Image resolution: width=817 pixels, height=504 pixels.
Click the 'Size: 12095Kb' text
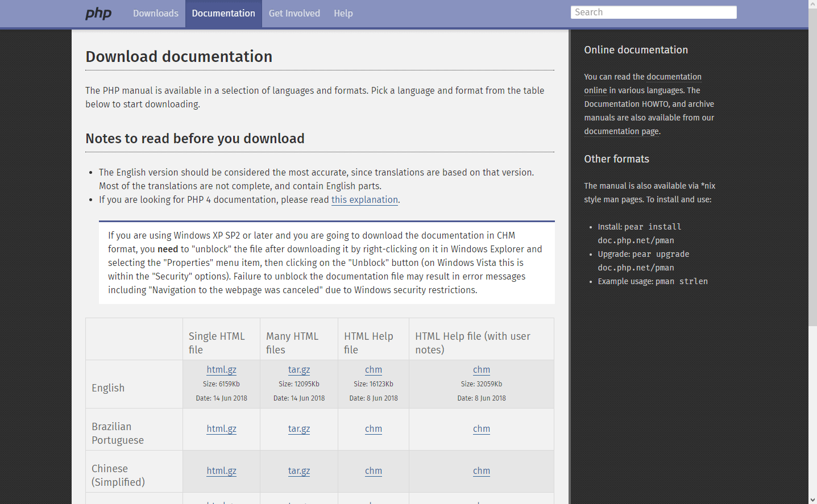299,384
